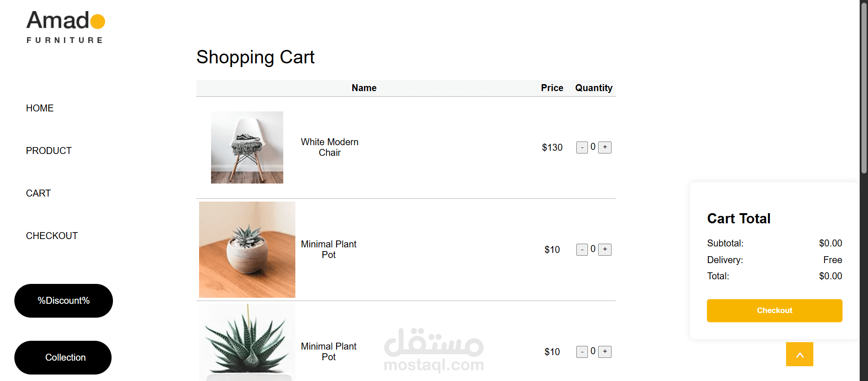
Task: Increase quantity of the bottom Minimal Plant Pot
Action: point(605,352)
